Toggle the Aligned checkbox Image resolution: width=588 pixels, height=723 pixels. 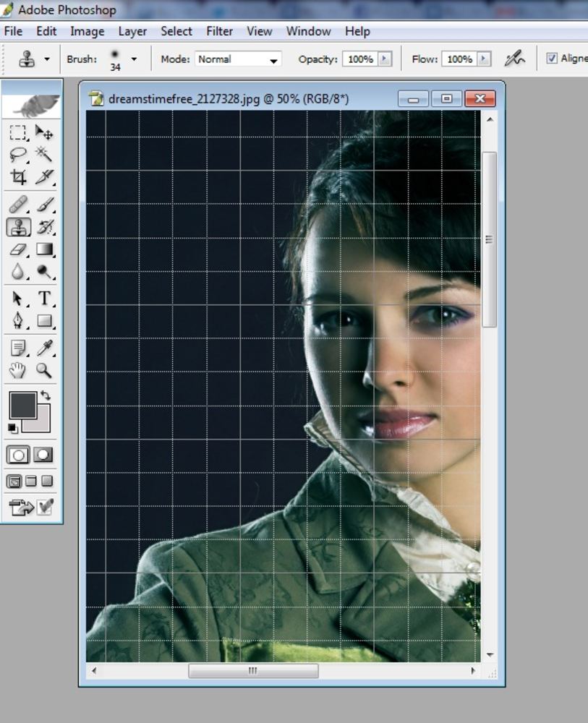click(x=552, y=58)
